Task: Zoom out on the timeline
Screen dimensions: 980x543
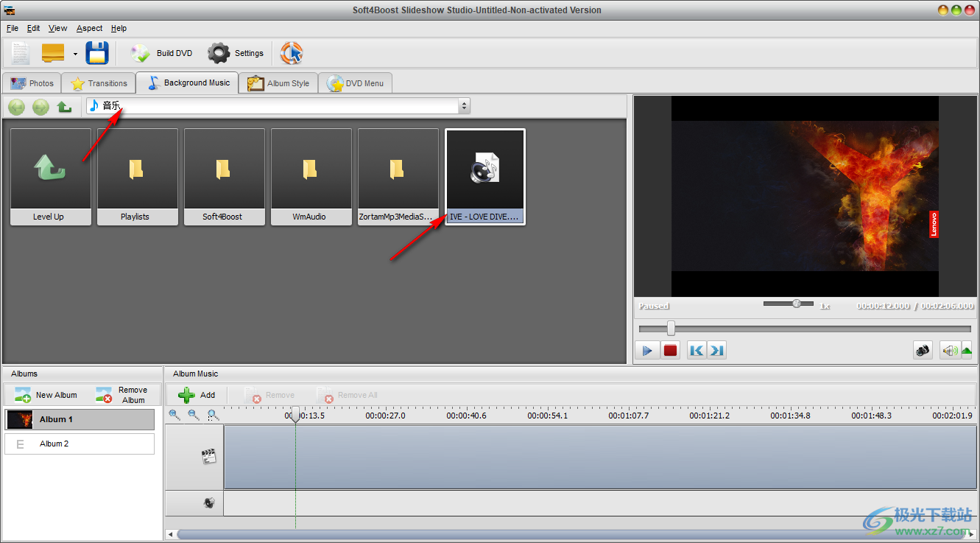Action: [194, 416]
